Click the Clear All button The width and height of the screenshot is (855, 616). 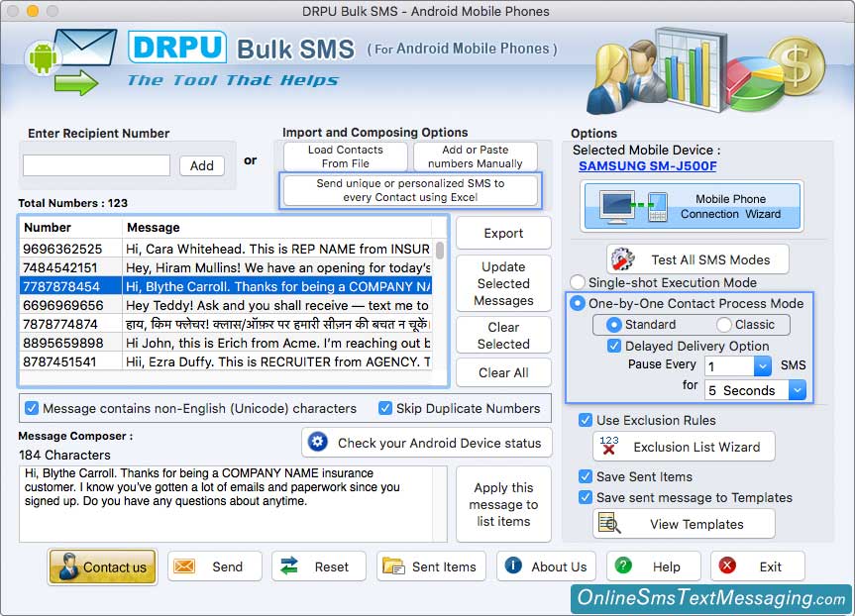tap(503, 373)
